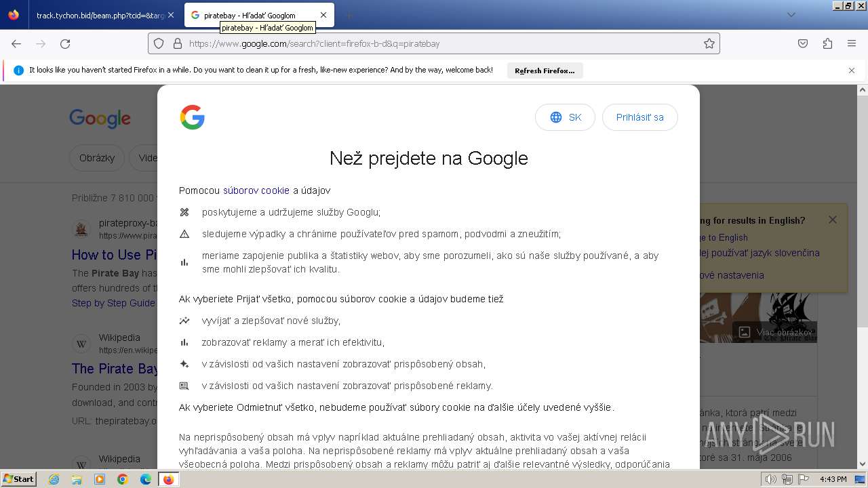Click text 'zobrazovať reklamy a merať ich efektivitu'
This screenshot has height=488, width=868.
coord(293,342)
